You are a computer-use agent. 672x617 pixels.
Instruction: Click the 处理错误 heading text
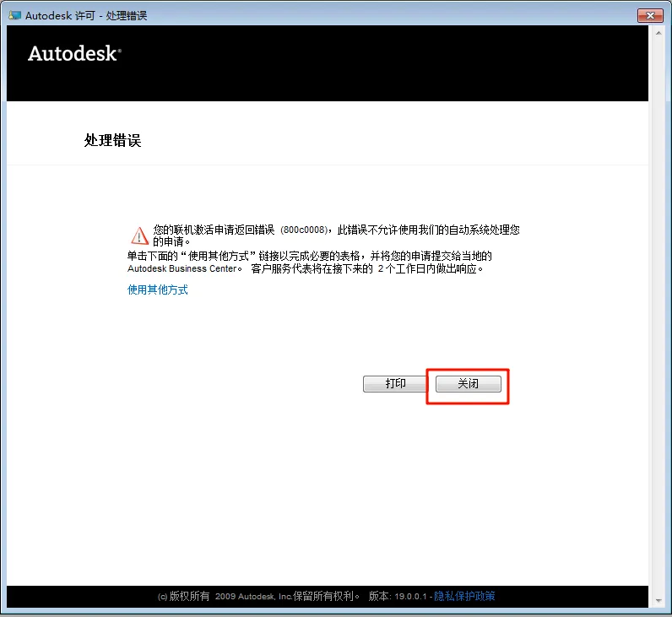pos(113,140)
